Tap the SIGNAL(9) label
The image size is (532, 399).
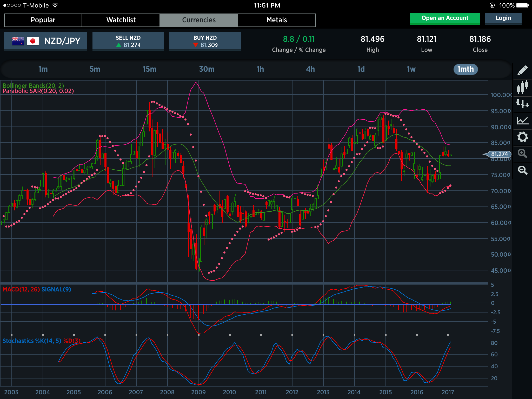tap(56, 289)
